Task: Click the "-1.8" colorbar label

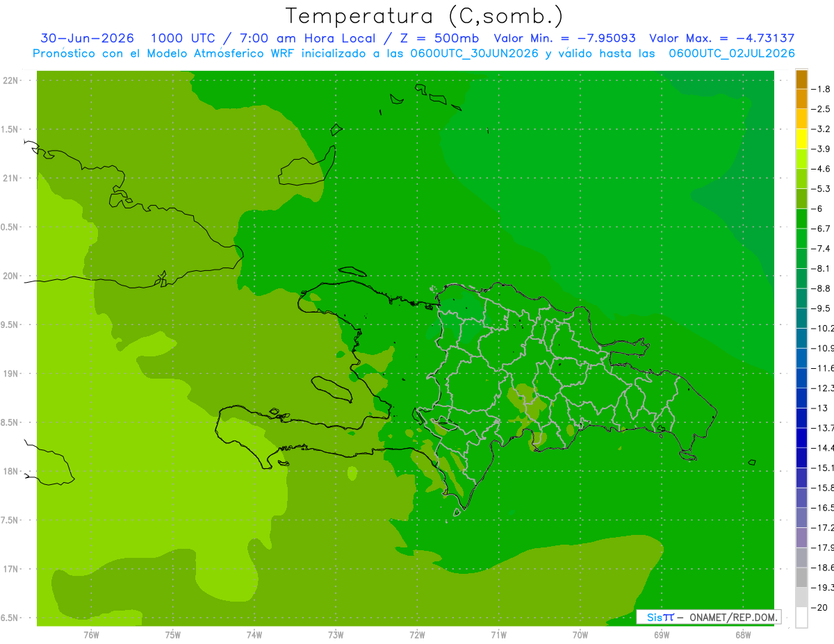Action: pos(821,89)
